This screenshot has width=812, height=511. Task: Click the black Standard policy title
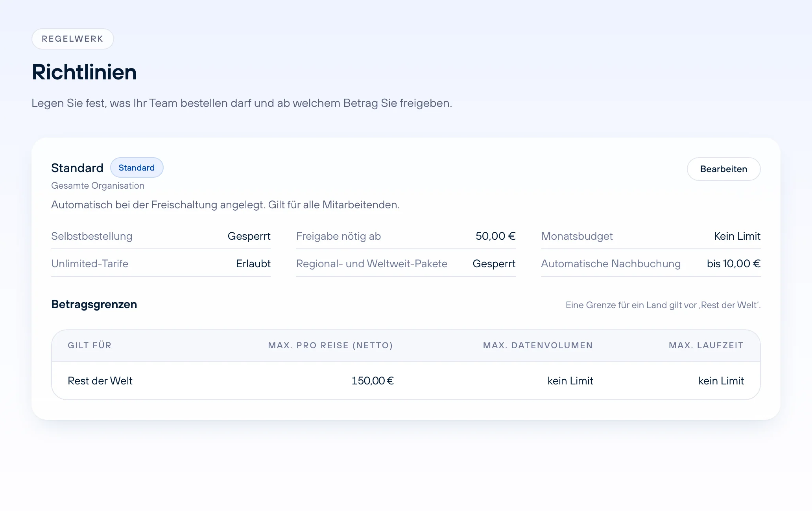click(x=77, y=168)
